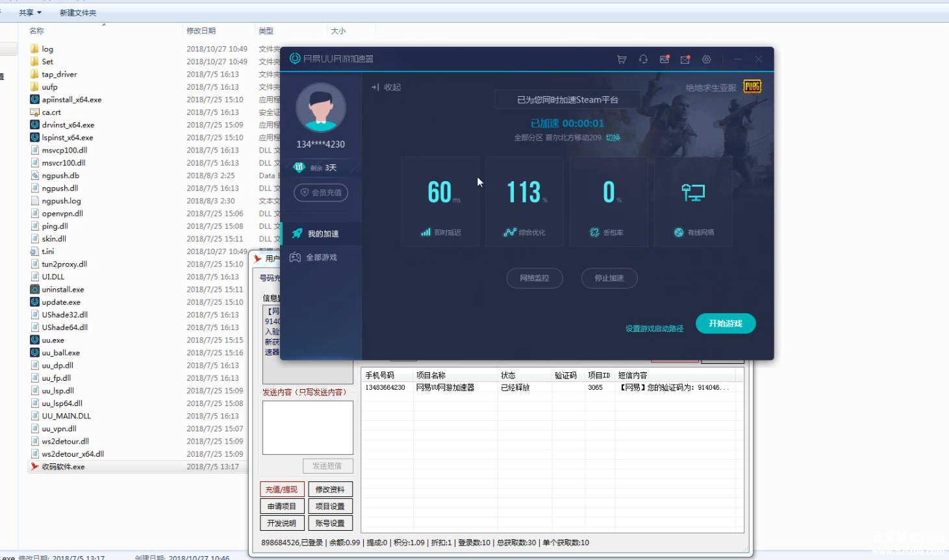Open customer service headset icon
This screenshot has height=560, width=949.
coord(643,59)
